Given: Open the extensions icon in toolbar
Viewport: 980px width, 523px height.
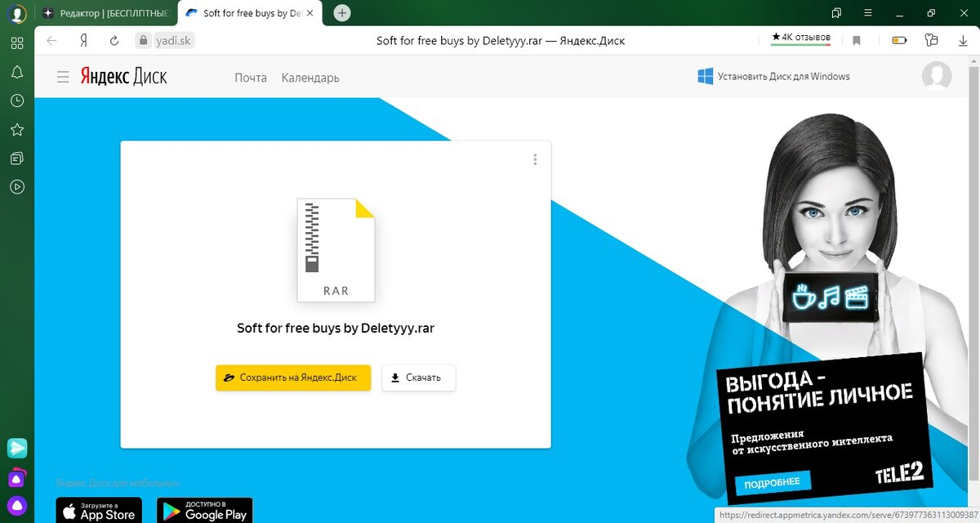Looking at the screenshot, I should (932, 40).
